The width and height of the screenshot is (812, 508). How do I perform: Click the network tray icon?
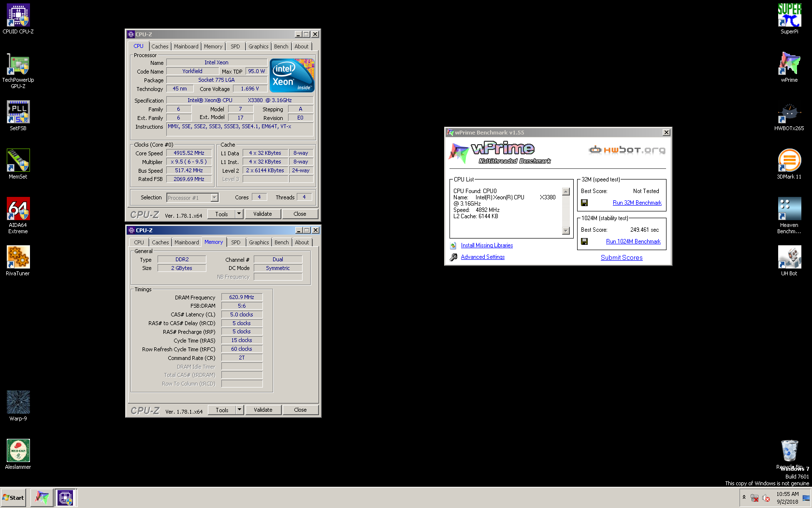(754, 498)
